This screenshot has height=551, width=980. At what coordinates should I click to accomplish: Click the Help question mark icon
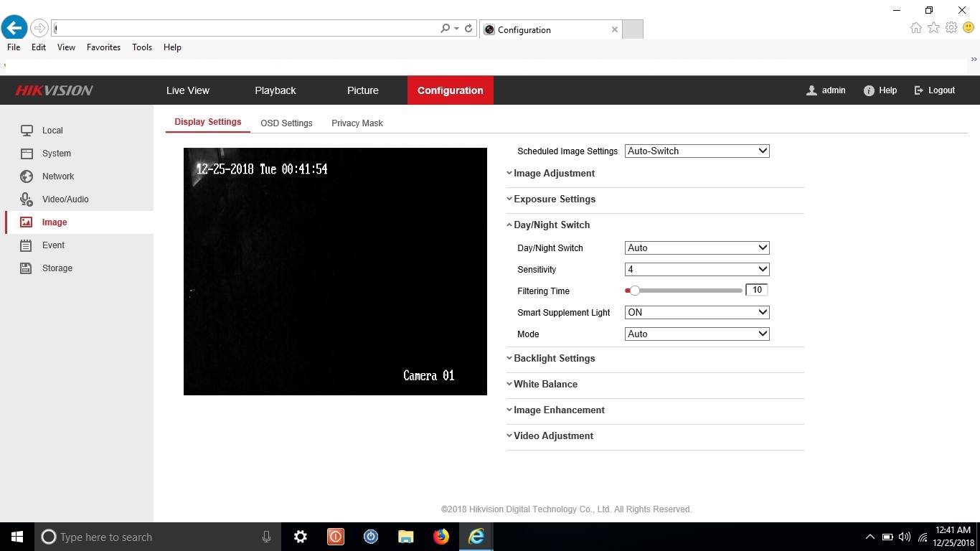[x=869, y=90]
